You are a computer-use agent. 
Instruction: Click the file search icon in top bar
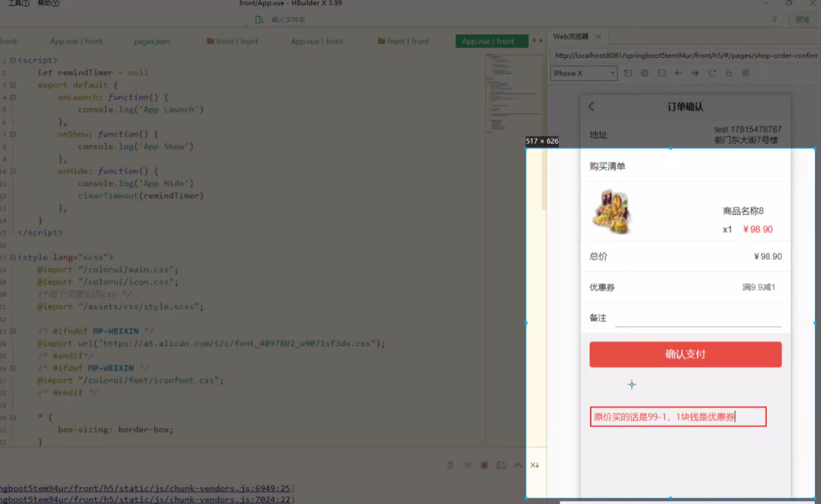[x=259, y=19]
